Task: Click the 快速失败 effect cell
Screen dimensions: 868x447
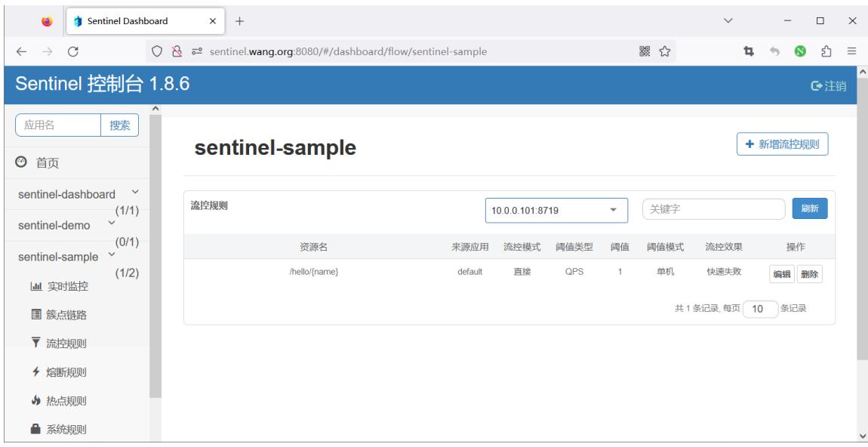Action: [x=724, y=272]
